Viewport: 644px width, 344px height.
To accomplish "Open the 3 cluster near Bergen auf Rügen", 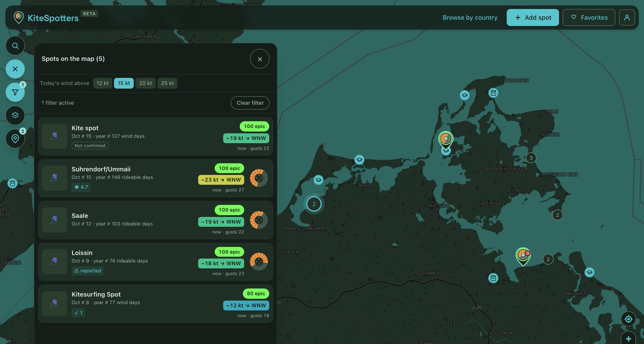I will tap(531, 158).
